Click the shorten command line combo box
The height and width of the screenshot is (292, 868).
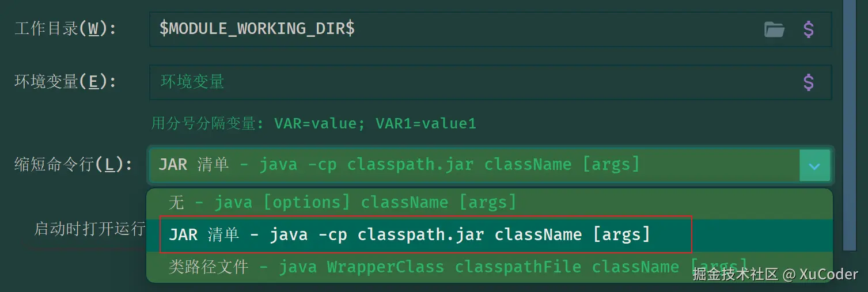pyautogui.click(x=490, y=165)
